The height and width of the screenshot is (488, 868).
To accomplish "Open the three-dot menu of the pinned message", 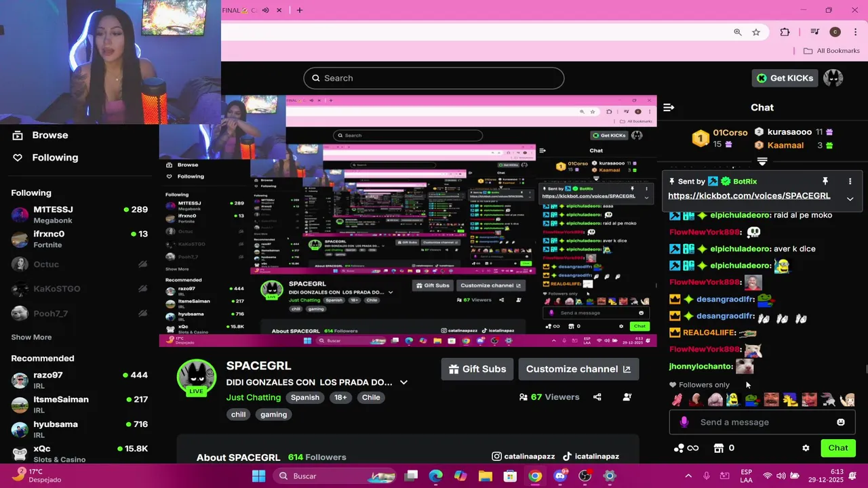I will coord(850,181).
